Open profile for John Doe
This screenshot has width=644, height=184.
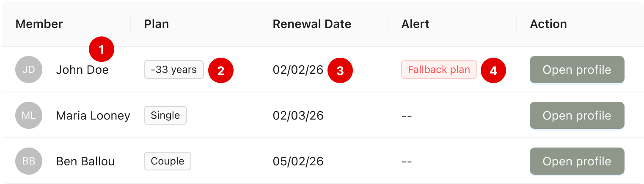click(x=577, y=70)
